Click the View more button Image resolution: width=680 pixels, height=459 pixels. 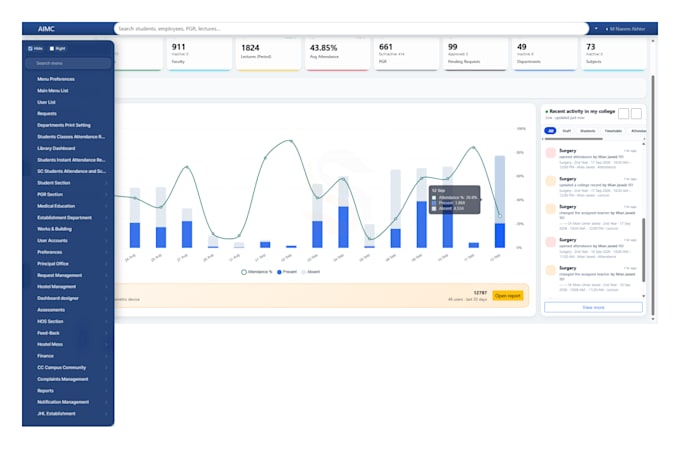pyautogui.click(x=593, y=307)
